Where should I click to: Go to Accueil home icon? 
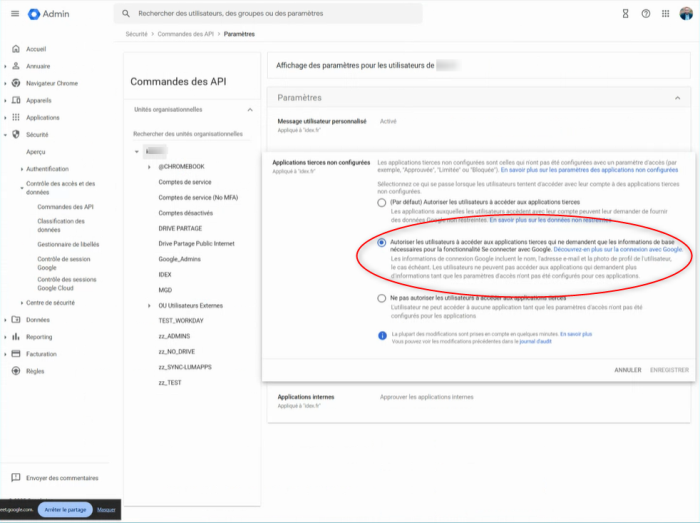[15, 48]
